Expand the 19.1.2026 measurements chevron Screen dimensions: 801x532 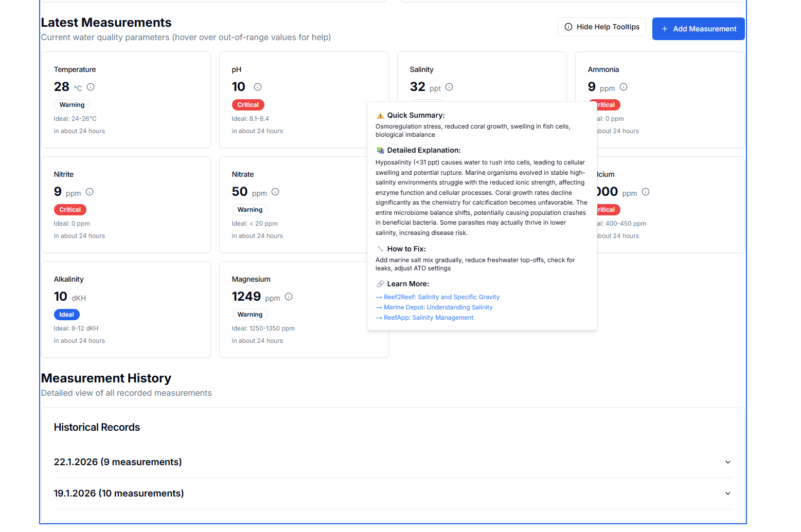727,493
